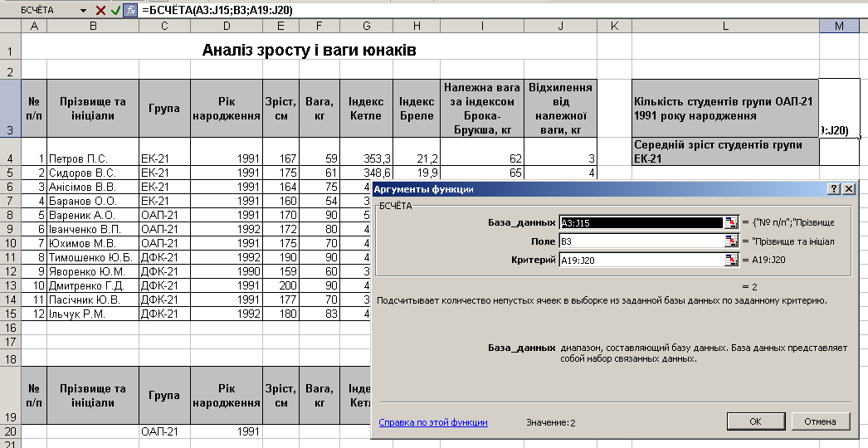Screen dimensions: 868x448
Task: Click належна вага value 65 in row 5
Action: tap(482, 173)
